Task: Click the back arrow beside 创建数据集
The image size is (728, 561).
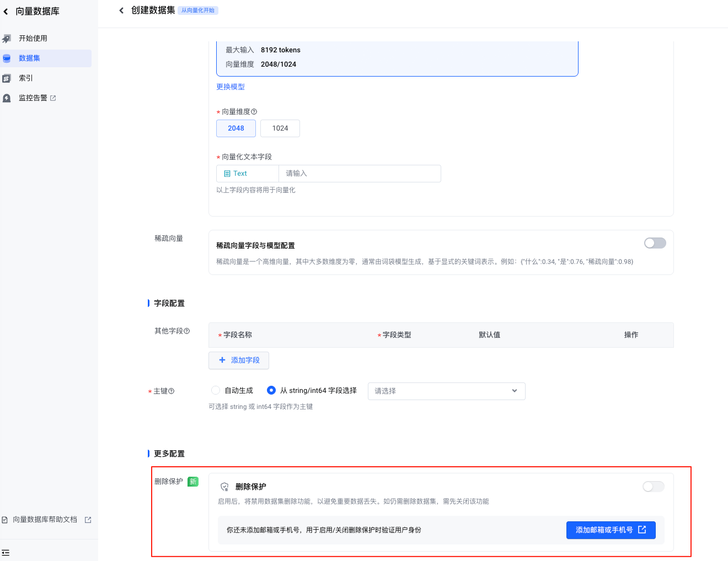Action: [121, 10]
